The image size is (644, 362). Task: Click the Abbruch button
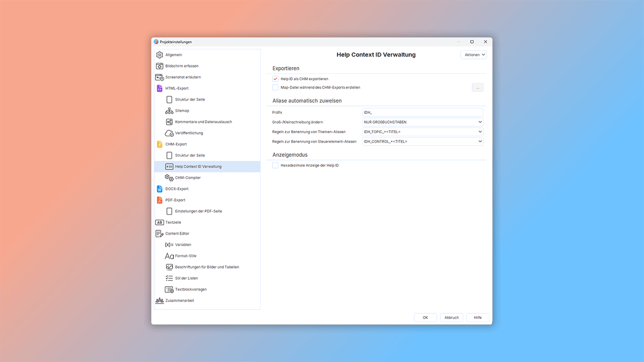pos(451,317)
